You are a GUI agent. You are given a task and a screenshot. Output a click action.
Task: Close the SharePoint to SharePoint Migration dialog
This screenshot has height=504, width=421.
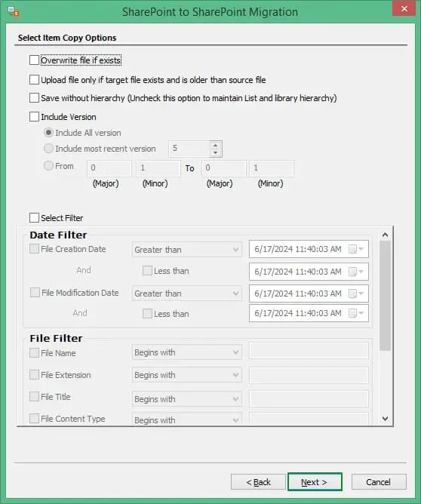(404, 9)
